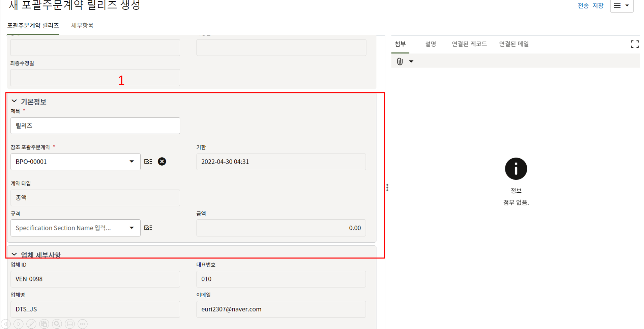
Task: Click the paperclip attach icon
Action: point(400,61)
